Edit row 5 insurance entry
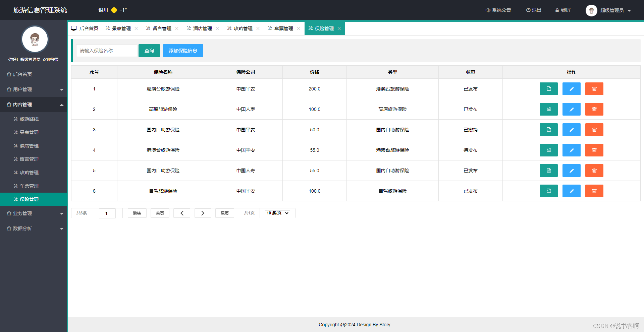 pos(571,171)
